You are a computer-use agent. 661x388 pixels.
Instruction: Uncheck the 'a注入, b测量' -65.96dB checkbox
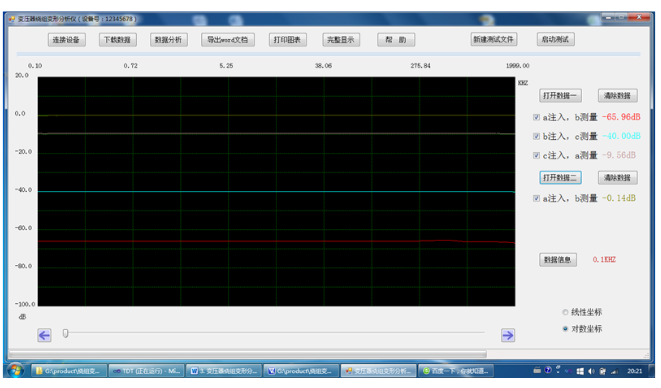tap(536, 117)
